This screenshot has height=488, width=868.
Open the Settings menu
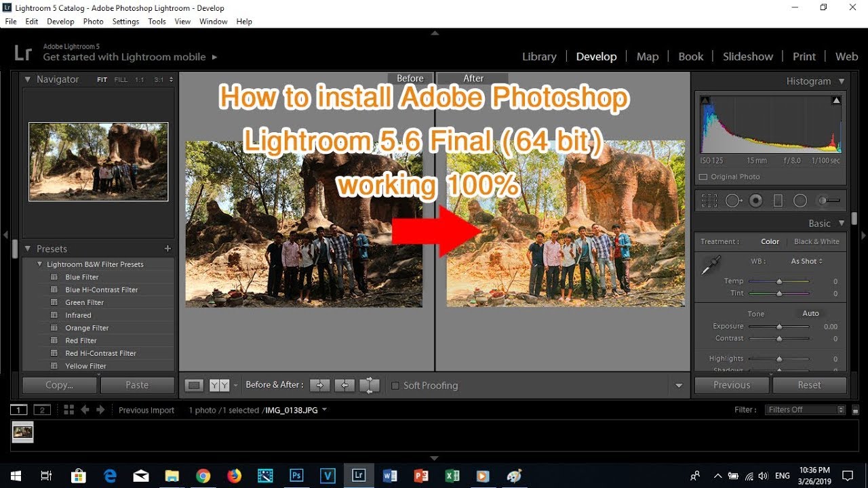pos(125,22)
